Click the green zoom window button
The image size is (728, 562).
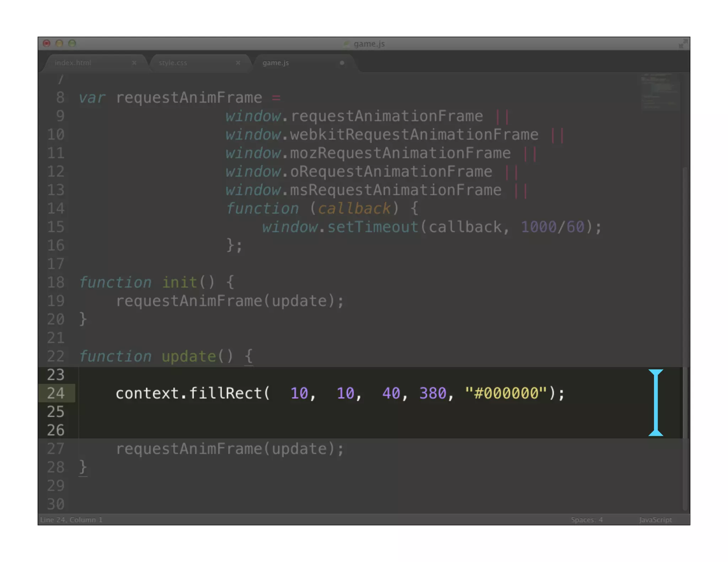point(72,43)
